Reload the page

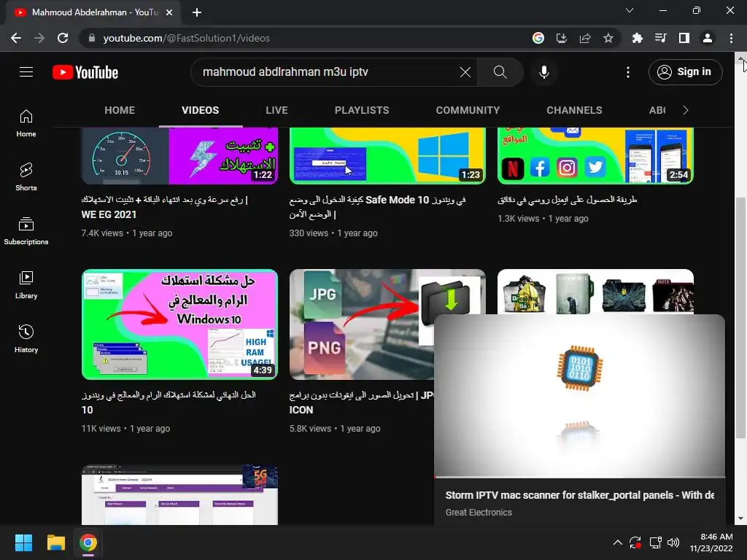click(63, 38)
